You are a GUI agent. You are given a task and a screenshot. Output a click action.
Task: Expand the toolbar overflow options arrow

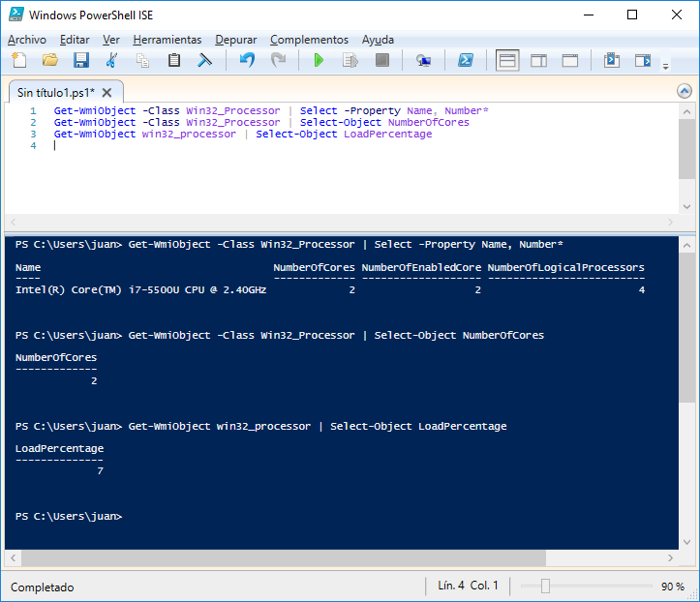pyautogui.click(x=665, y=67)
